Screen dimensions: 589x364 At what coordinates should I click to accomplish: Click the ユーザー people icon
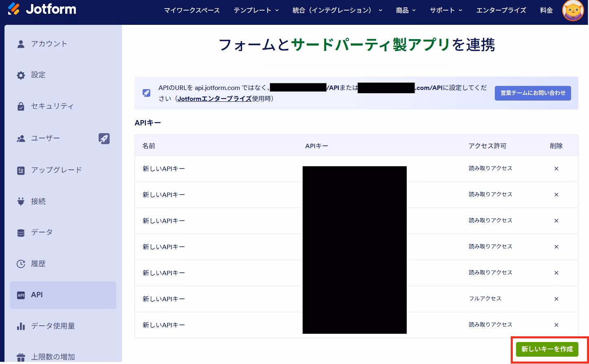21,138
